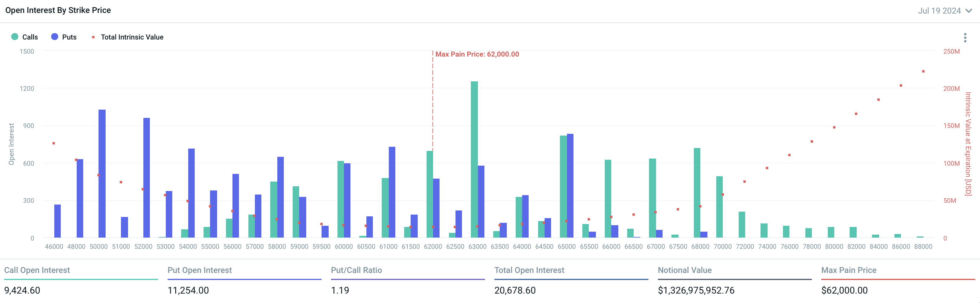Click the put bar at strike 52000
The width and height of the screenshot is (980, 303).
[x=146, y=178]
